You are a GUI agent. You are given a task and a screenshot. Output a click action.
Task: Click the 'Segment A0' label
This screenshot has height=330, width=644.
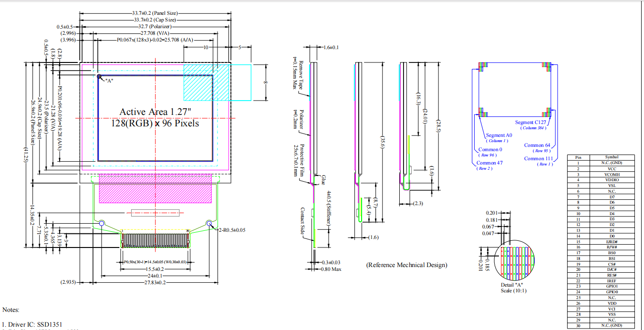[x=499, y=135]
